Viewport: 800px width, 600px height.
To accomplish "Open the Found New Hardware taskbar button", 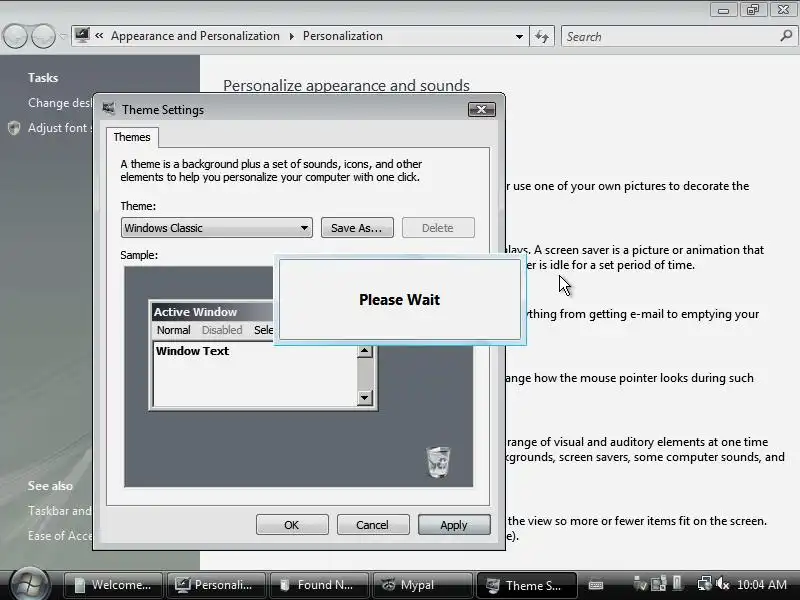I will tap(319, 585).
